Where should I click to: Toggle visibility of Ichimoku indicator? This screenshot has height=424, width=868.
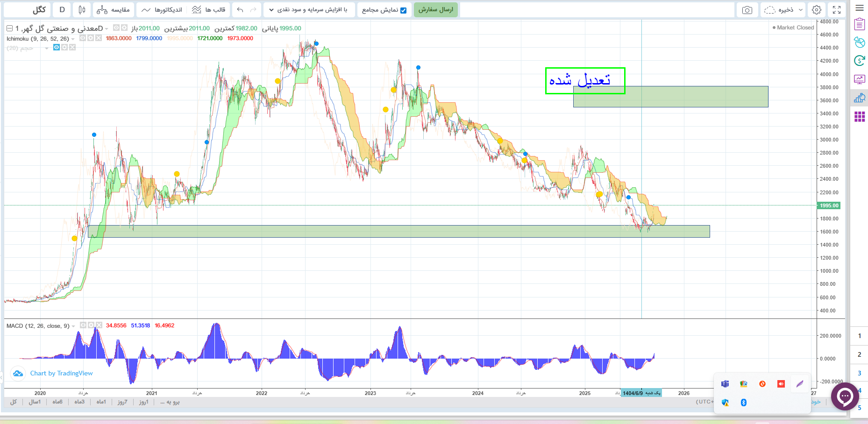(83, 38)
